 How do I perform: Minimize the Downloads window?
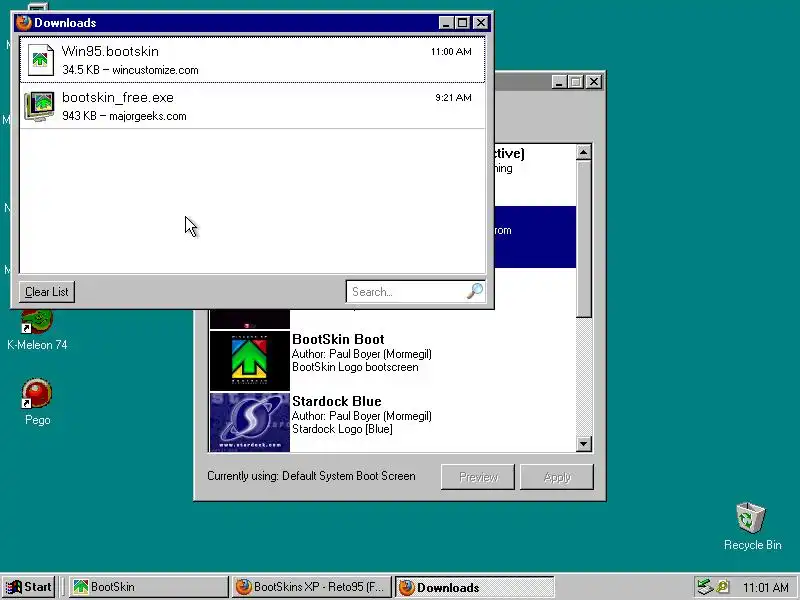tap(446, 23)
